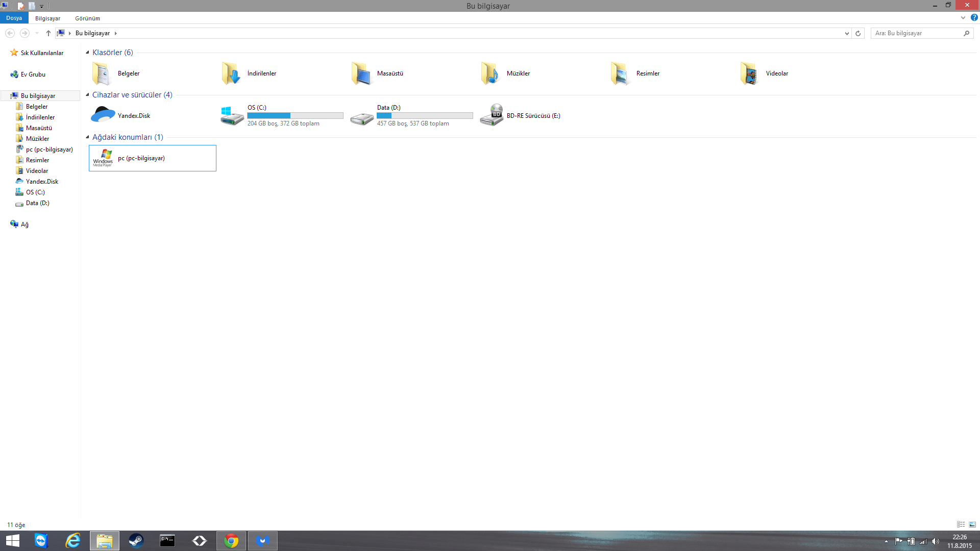Open the İndirilenler folder icon
The image size is (980, 551).
[x=231, y=73]
